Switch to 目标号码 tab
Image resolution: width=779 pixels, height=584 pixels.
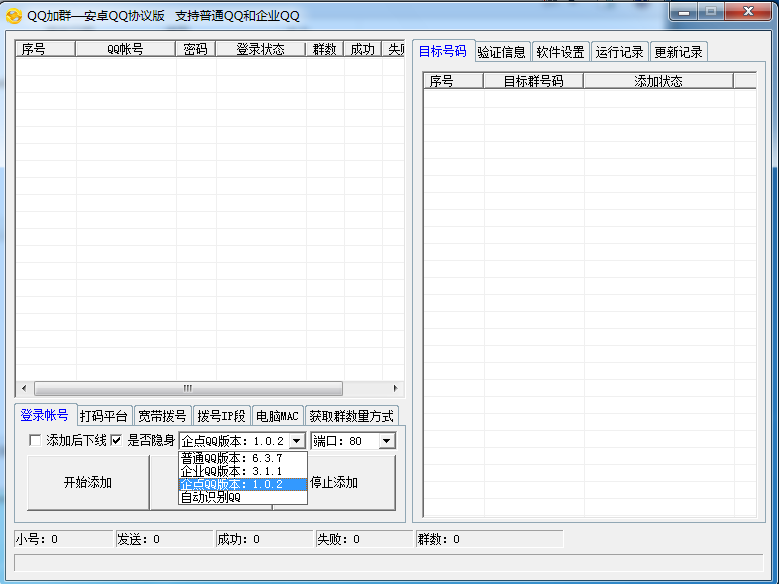click(443, 51)
